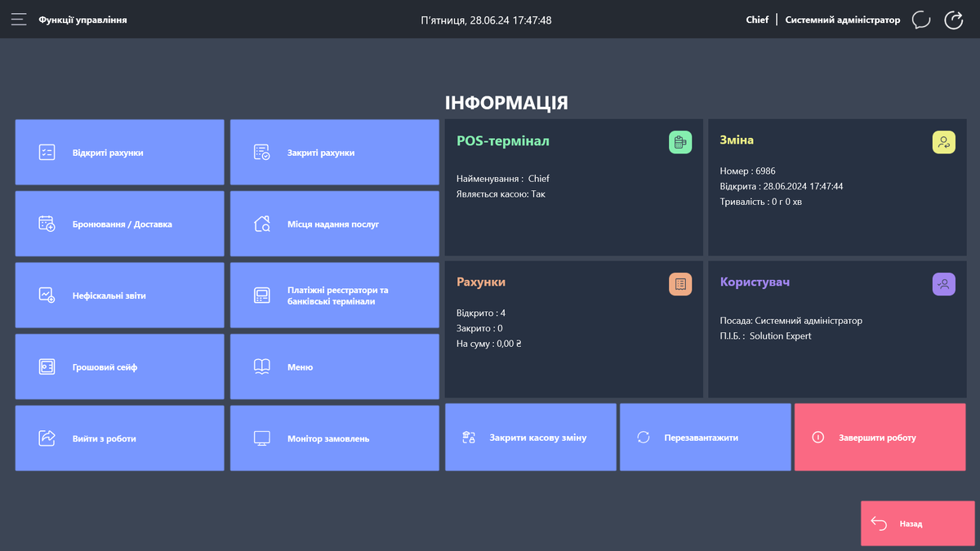Click the Монітор замовлень display icon
The height and width of the screenshot is (551, 980).
point(263,438)
